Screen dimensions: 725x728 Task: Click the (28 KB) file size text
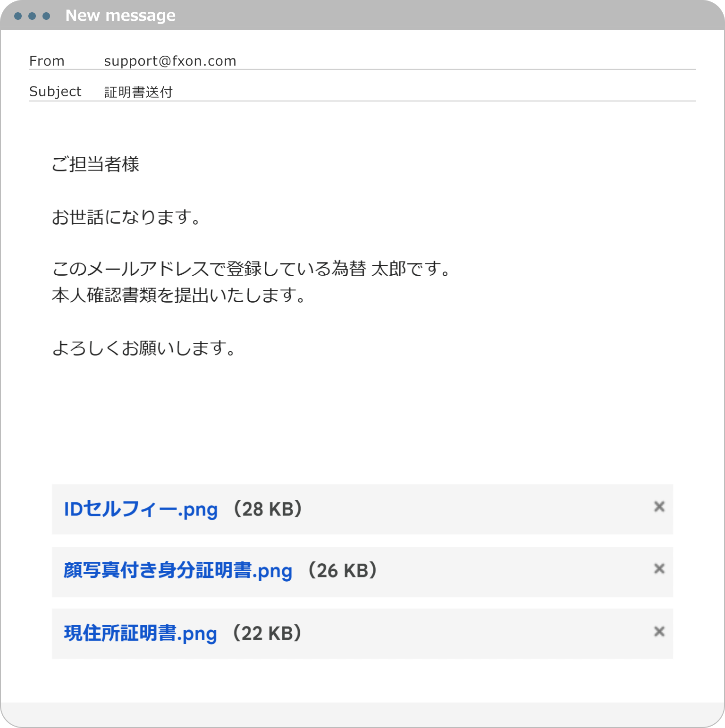pyautogui.click(x=268, y=509)
